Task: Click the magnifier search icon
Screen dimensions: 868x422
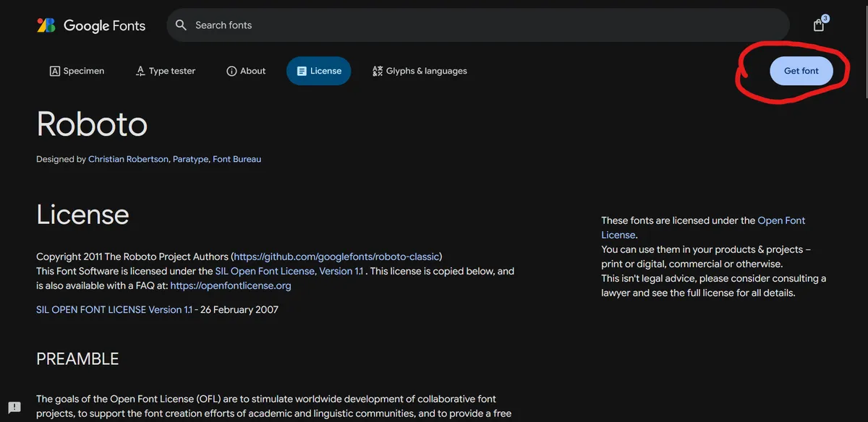Action: (x=181, y=25)
